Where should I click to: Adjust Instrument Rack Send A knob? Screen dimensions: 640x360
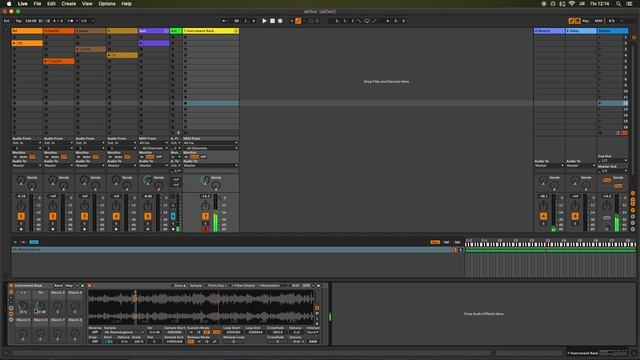click(x=205, y=180)
